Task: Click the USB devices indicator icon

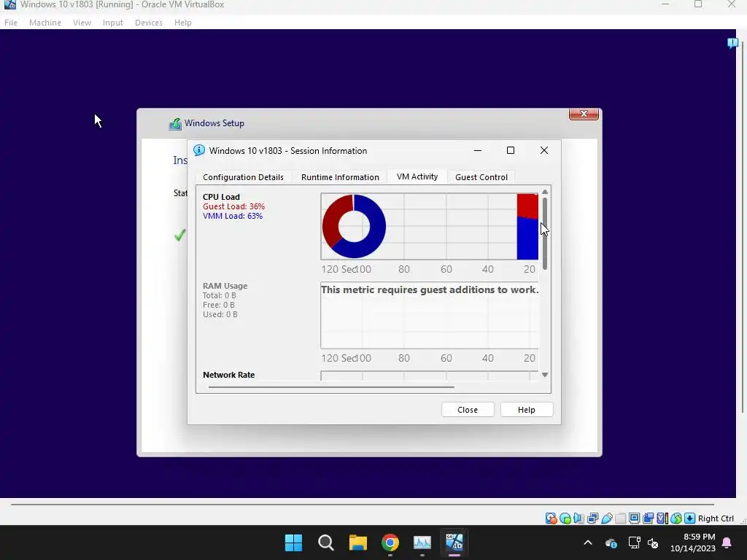Action: point(606,518)
